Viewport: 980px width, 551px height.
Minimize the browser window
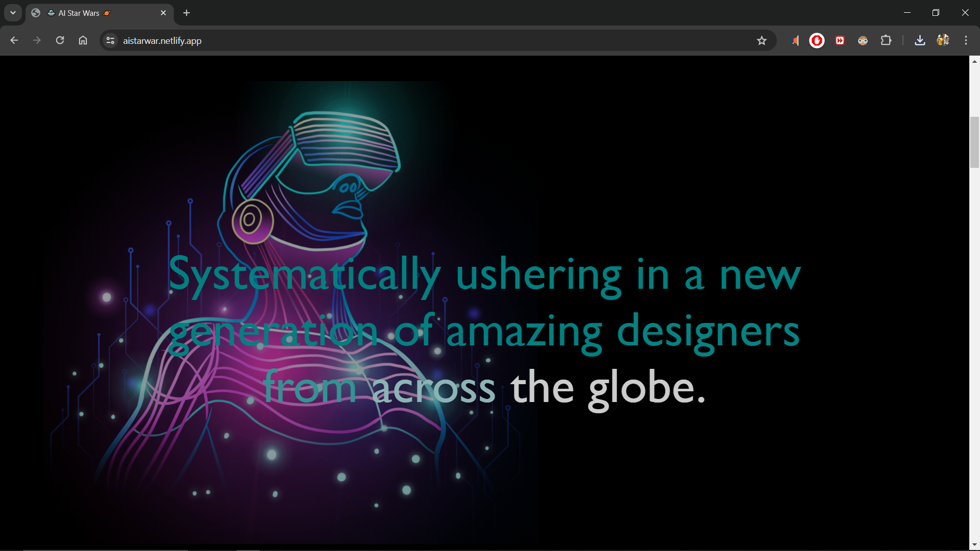tap(907, 13)
